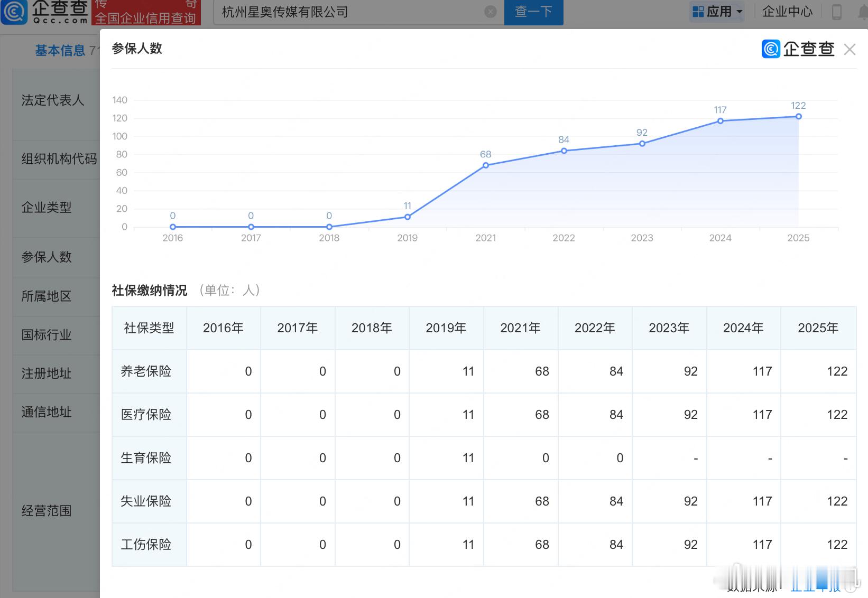Click the 2017年 column header

298,328
